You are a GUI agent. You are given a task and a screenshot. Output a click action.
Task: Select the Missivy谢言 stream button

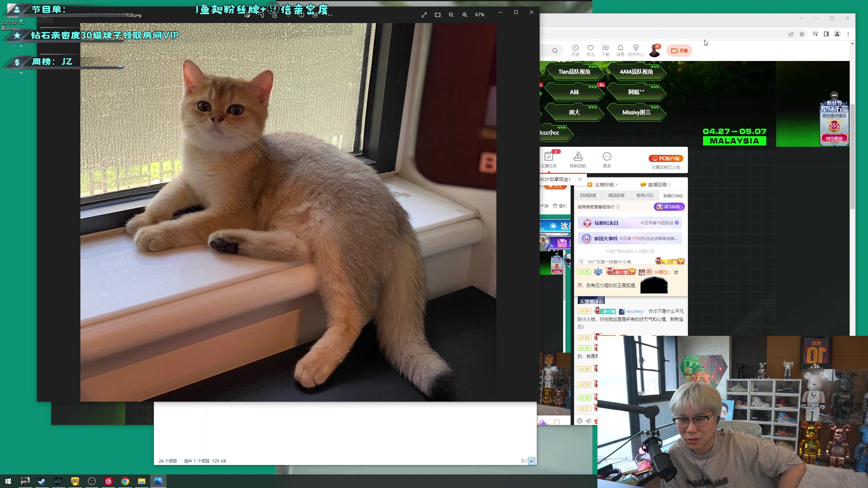coord(636,113)
